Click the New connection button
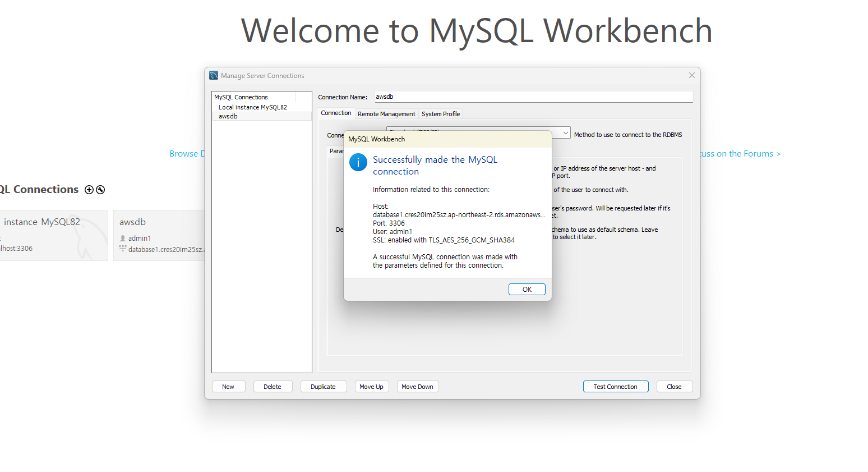The width and height of the screenshot is (868, 472). pos(228,387)
